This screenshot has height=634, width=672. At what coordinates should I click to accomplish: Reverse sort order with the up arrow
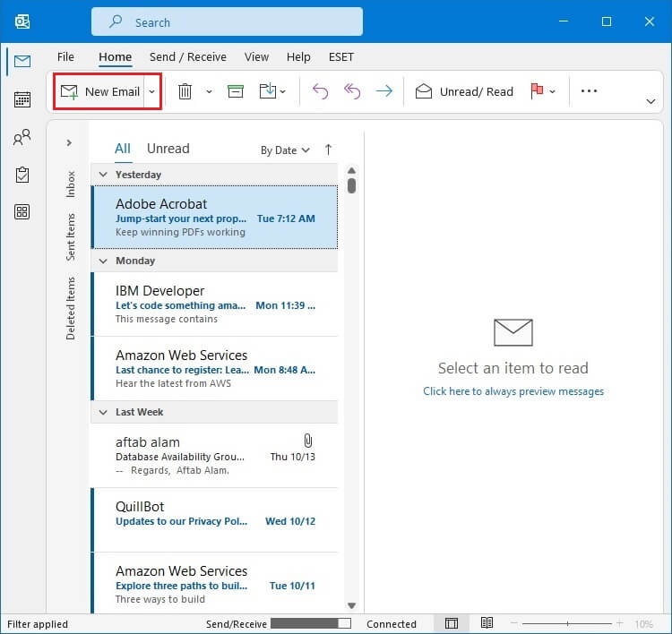click(328, 150)
